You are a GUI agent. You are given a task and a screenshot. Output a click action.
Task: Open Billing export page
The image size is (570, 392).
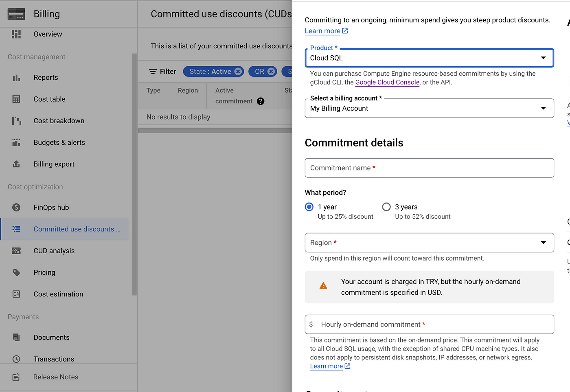click(x=65, y=164)
